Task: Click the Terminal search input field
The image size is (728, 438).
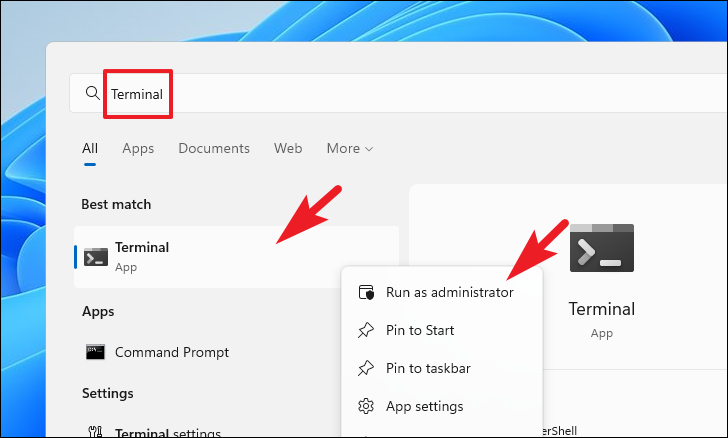Action: pos(398,93)
